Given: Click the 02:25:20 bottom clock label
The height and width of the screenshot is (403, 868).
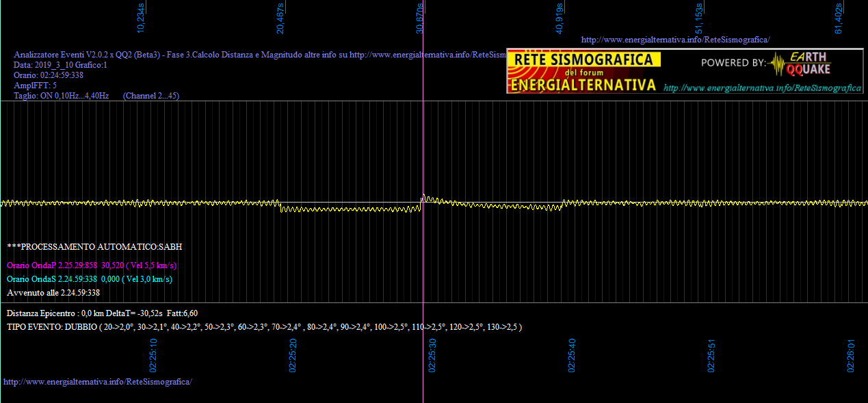Looking at the screenshot, I should point(293,355).
